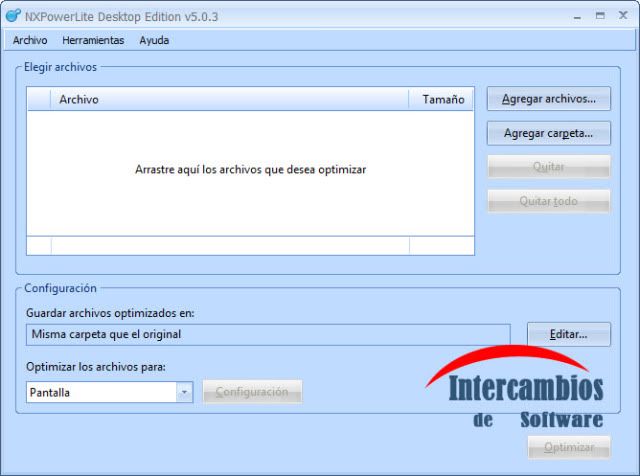
Task: Click the Quitar todo button
Action: click(x=549, y=201)
